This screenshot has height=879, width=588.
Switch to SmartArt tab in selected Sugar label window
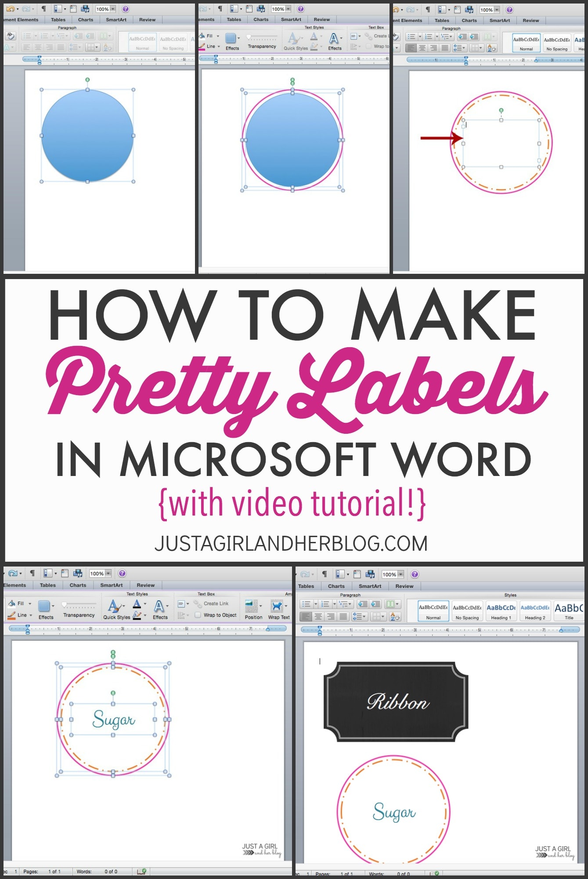[x=112, y=585]
